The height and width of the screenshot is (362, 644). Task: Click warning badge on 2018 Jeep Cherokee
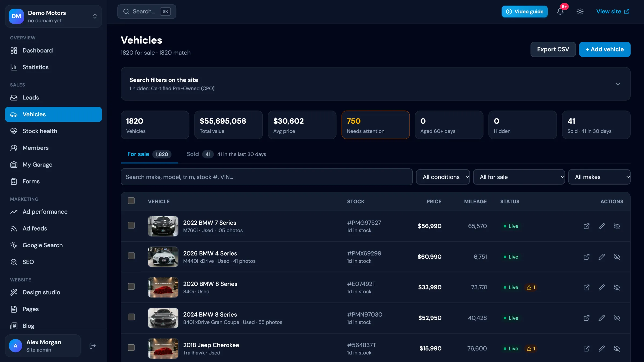tap(531, 348)
